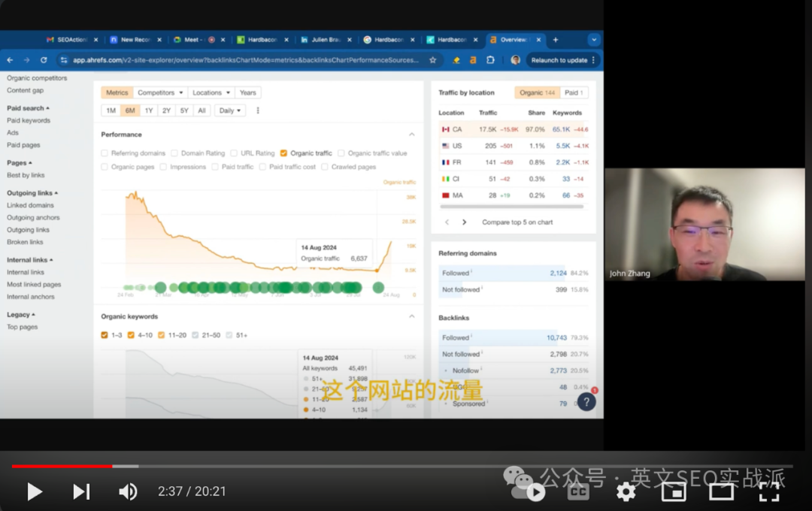Screen dimensions: 812x511
Task: Open the Ahrefs help question-mark button
Action: pyautogui.click(x=586, y=402)
